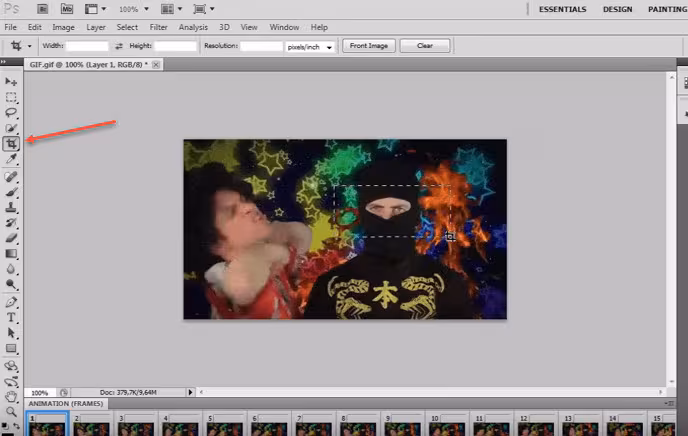Launch Bridge from the application bar
The image size is (688, 436).
(43, 9)
